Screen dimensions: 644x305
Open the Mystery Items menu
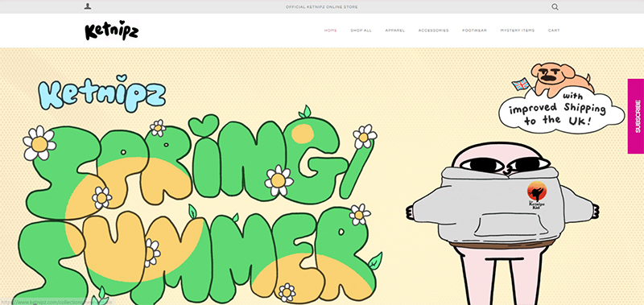518,31
